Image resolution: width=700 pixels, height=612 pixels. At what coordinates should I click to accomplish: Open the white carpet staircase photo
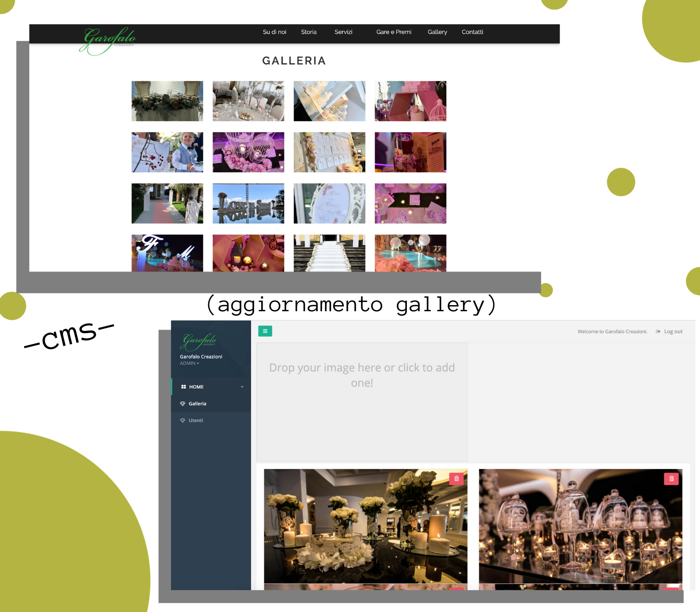(329, 253)
